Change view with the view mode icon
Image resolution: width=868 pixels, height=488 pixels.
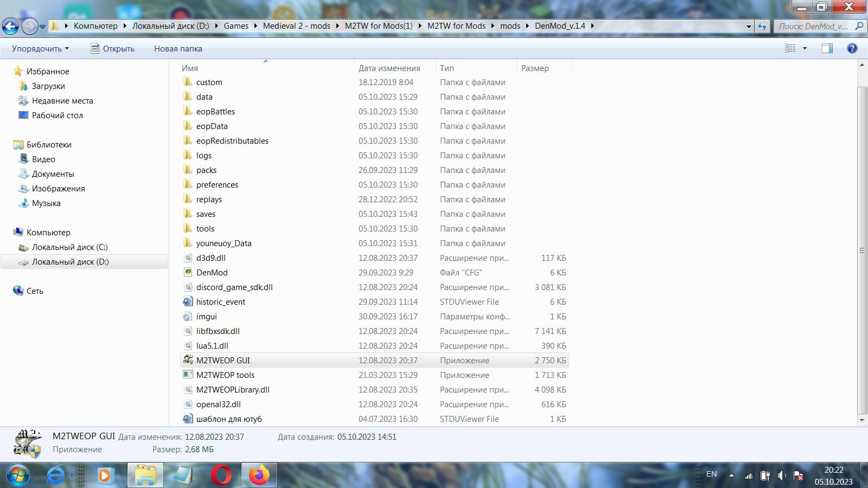[x=790, y=48]
